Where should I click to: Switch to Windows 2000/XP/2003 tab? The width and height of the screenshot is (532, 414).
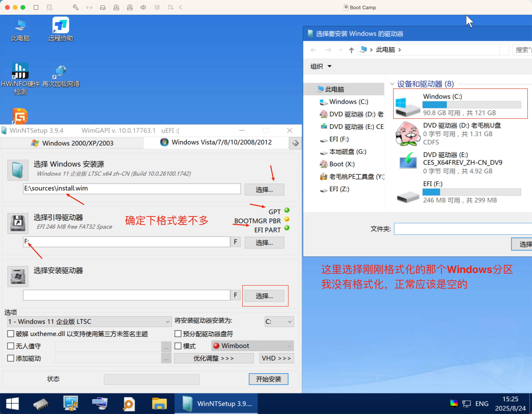tap(72, 143)
